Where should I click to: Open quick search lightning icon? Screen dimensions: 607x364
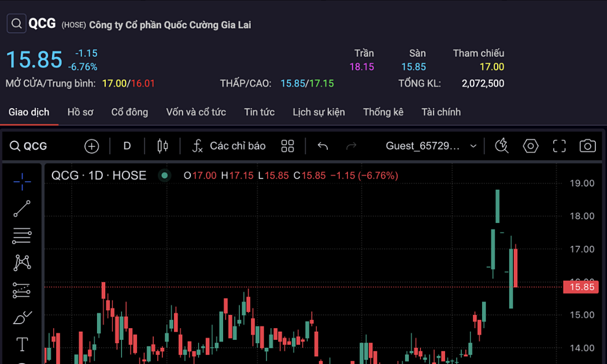point(501,146)
